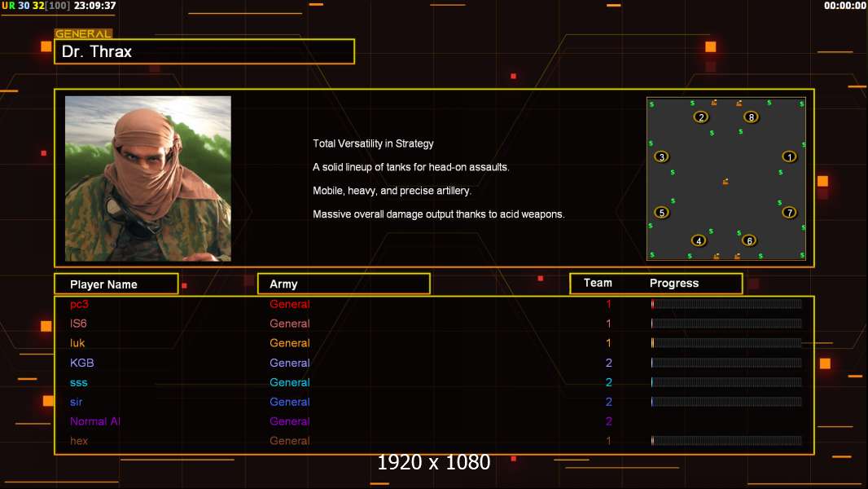Click the 'Mobile, heavy, and precise artillery' line

click(392, 191)
